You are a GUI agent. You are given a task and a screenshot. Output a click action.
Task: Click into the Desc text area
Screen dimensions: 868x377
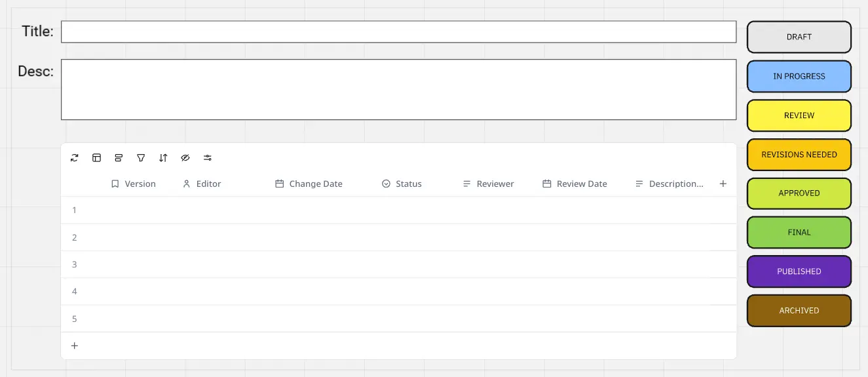(x=398, y=90)
